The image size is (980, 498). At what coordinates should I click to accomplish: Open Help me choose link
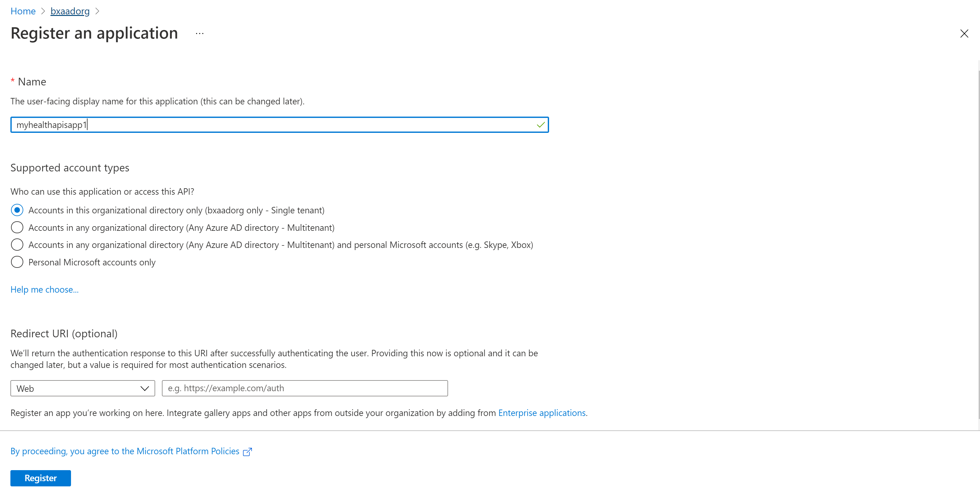[44, 290]
